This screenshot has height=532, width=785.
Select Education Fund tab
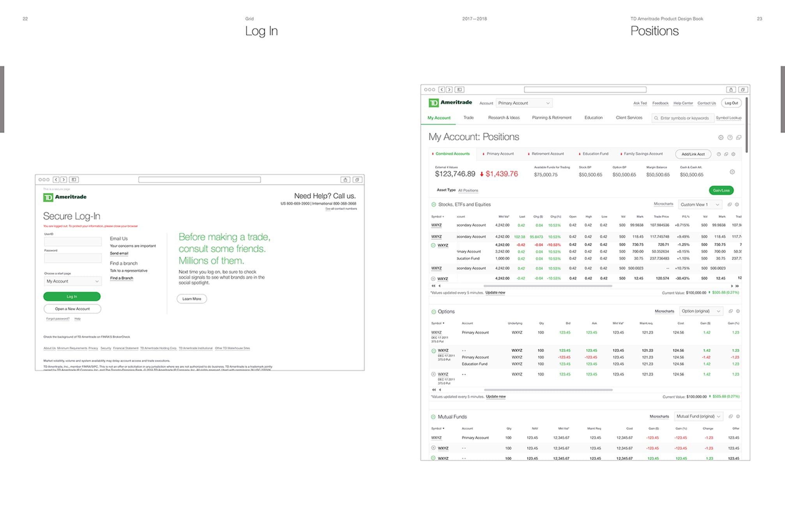coord(593,154)
